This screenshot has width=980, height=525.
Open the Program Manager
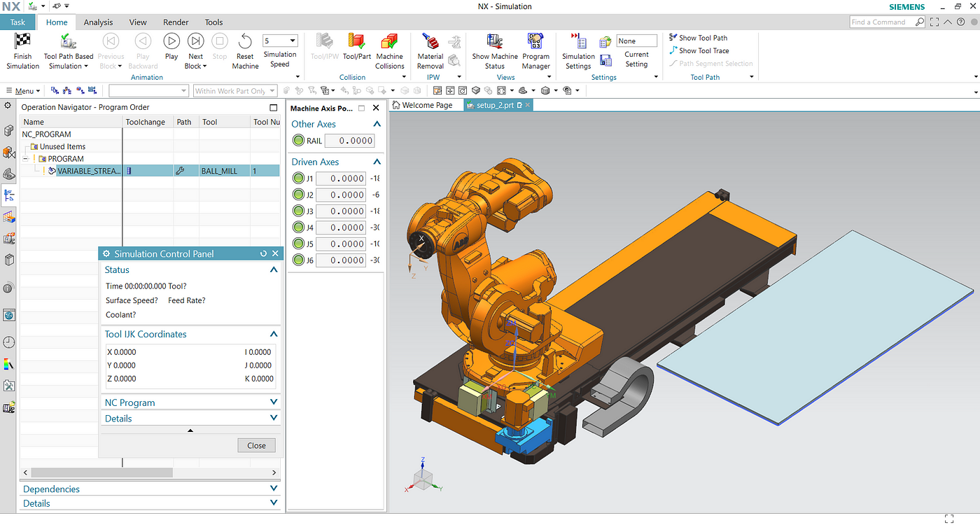tap(535, 51)
